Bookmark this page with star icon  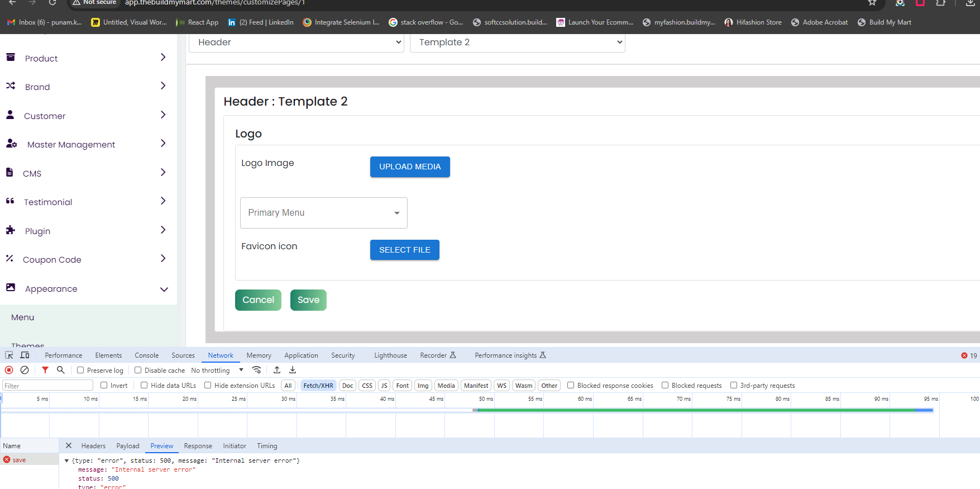coord(872,2)
